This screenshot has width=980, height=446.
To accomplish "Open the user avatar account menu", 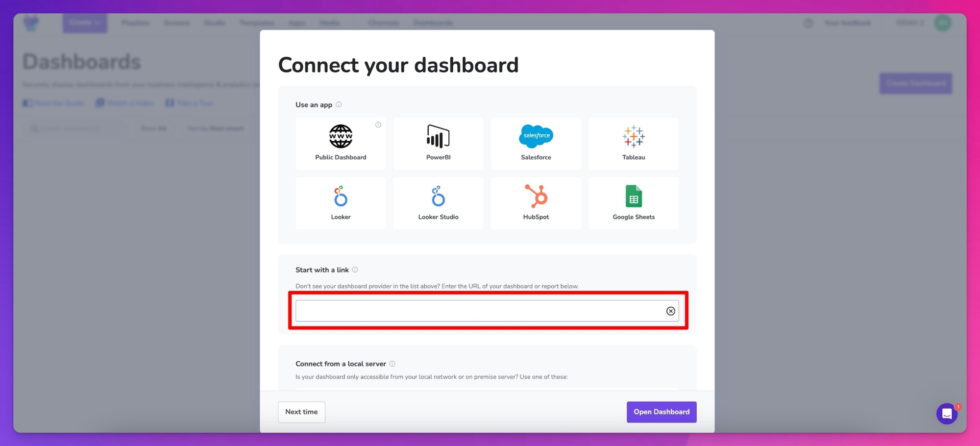I will [942, 23].
